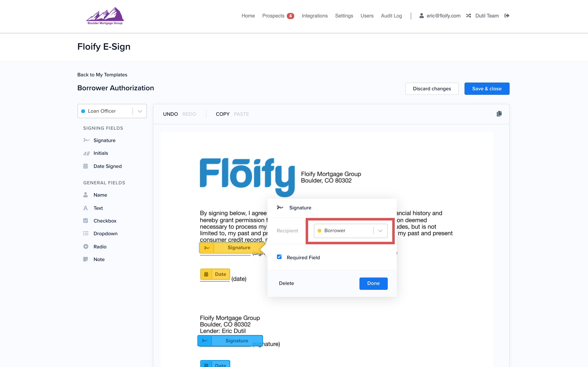The width and height of the screenshot is (588, 367).
Task: Click the copy pages icon in toolbar
Action: (x=499, y=114)
